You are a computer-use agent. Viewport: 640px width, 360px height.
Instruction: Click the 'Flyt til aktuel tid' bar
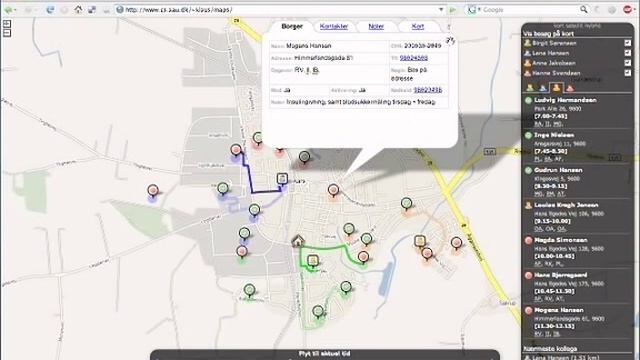(x=324, y=354)
